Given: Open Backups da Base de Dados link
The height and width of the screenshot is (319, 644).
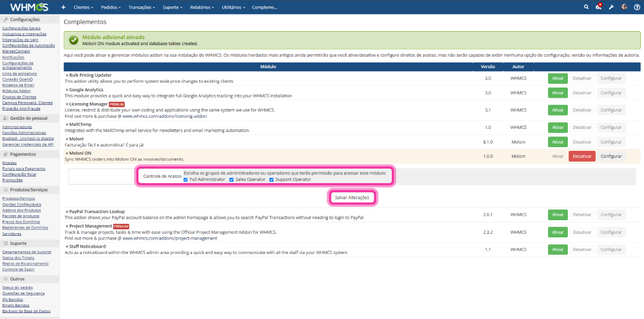Looking at the screenshot, I should [26, 311].
